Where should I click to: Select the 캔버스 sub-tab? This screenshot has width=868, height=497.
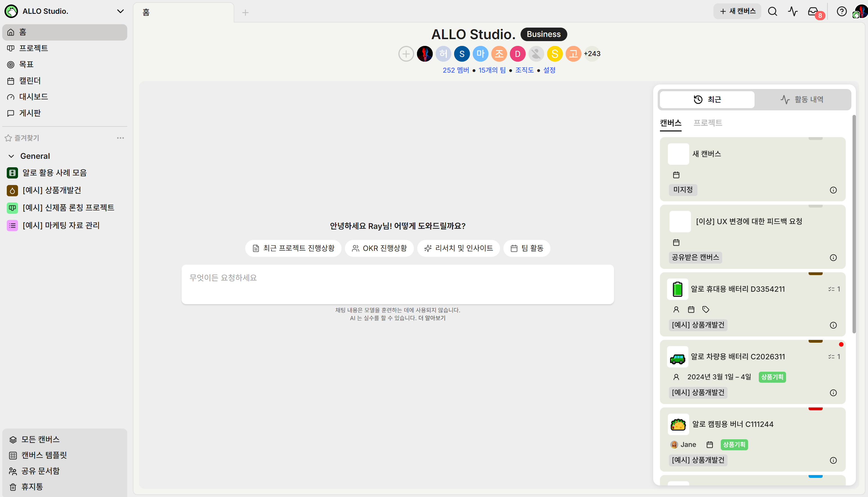[670, 123]
